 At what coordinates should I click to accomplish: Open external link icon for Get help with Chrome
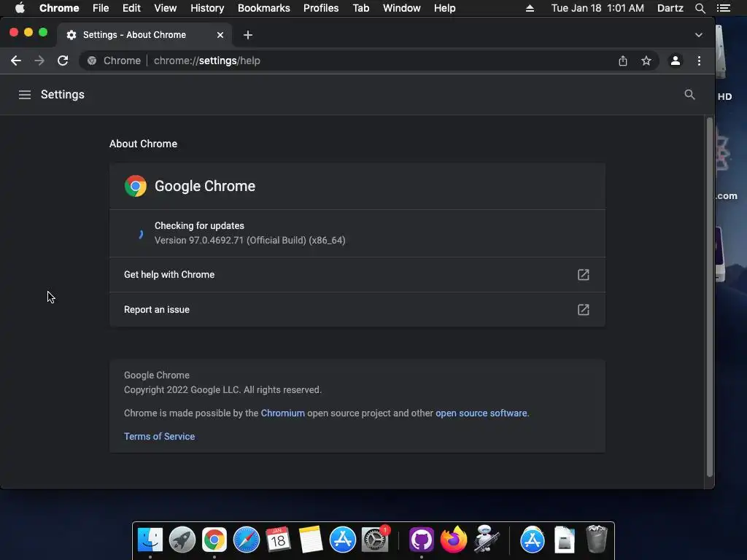click(x=583, y=275)
